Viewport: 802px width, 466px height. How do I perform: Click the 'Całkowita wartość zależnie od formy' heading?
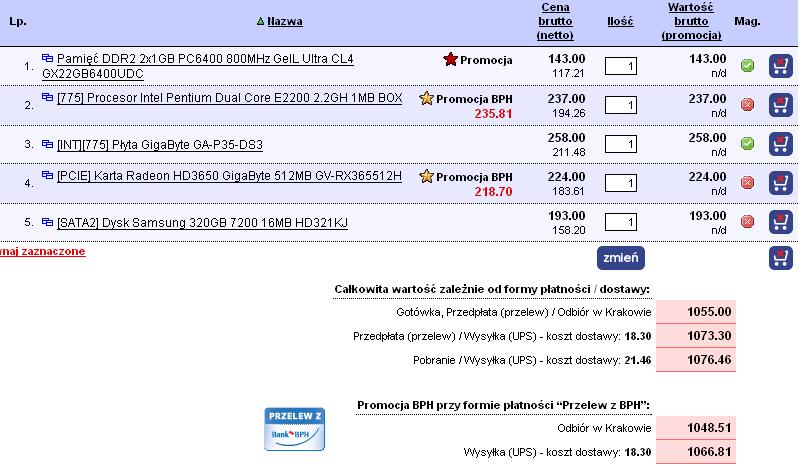pyautogui.click(x=492, y=289)
